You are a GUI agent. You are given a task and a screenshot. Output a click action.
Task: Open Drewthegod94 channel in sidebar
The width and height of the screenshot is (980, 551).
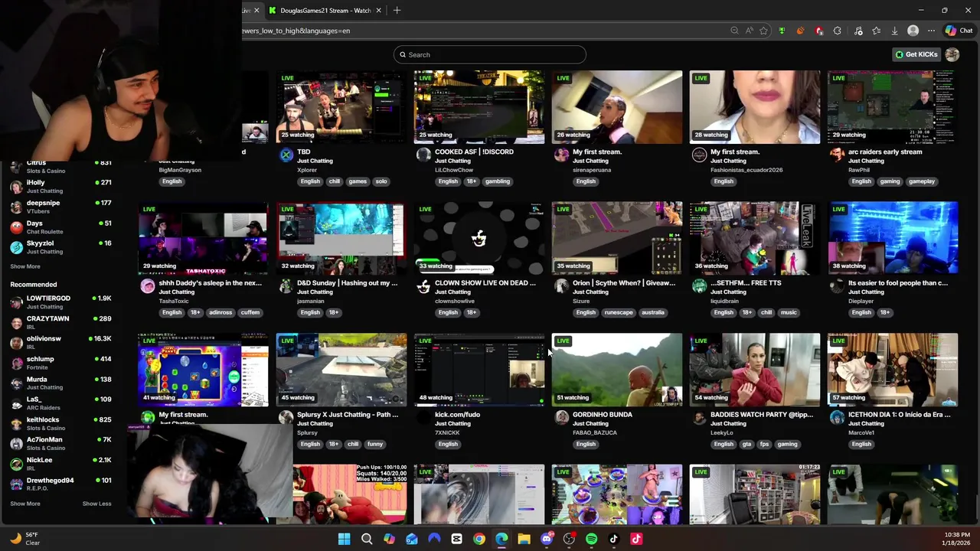tap(60, 484)
